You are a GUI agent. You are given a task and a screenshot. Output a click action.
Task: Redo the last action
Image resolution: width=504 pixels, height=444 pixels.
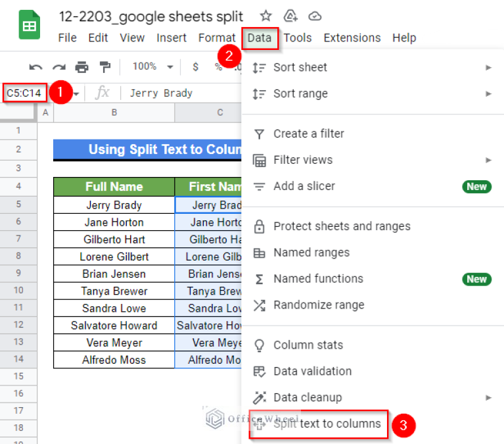59,67
